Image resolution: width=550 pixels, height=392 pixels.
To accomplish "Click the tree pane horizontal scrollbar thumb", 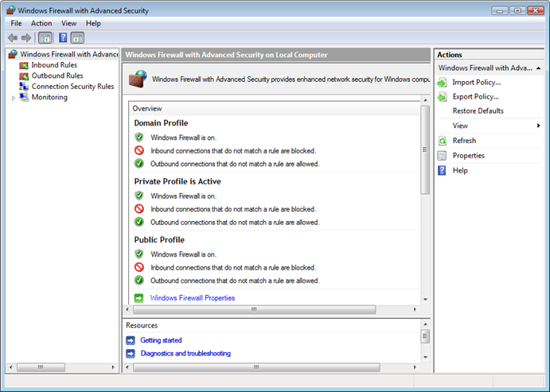I will [41, 367].
